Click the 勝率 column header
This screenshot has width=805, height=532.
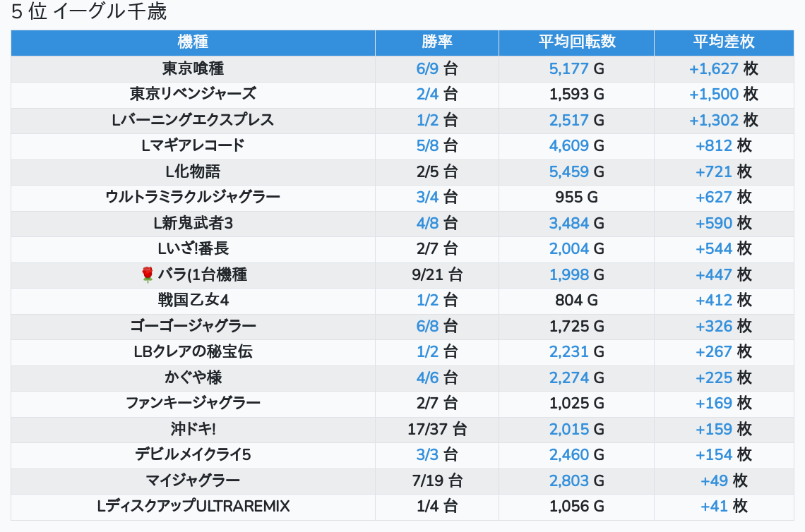click(436, 42)
